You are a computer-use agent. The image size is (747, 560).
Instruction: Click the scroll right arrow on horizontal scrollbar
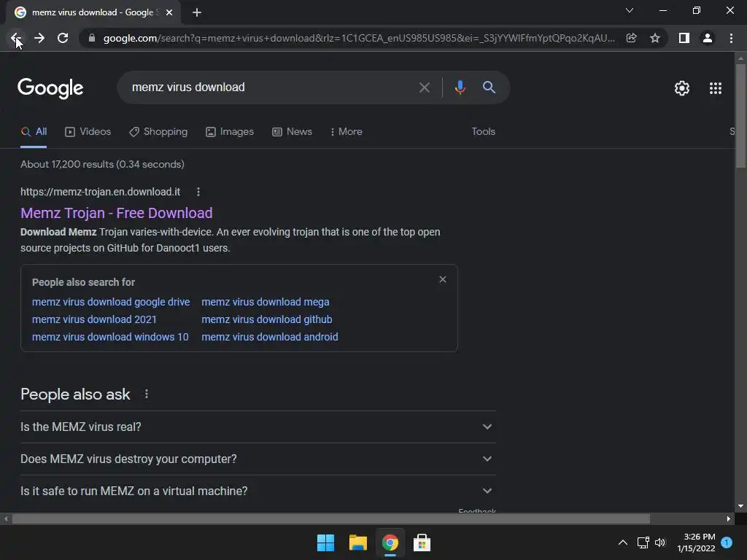coord(728,518)
